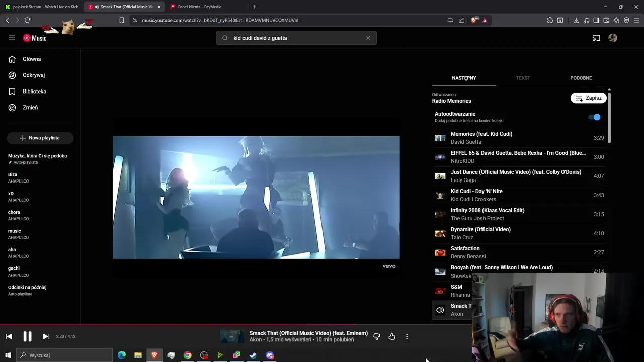The image size is (644, 362).
Task: Clear the search field with X
Action: pyautogui.click(x=368, y=38)
